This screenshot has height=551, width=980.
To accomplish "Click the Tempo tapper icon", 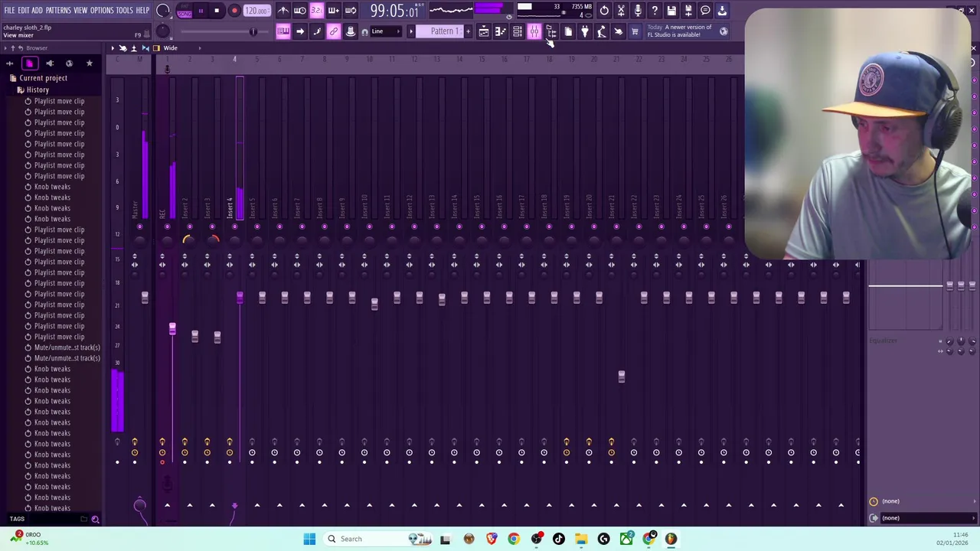I will point(602,31).
